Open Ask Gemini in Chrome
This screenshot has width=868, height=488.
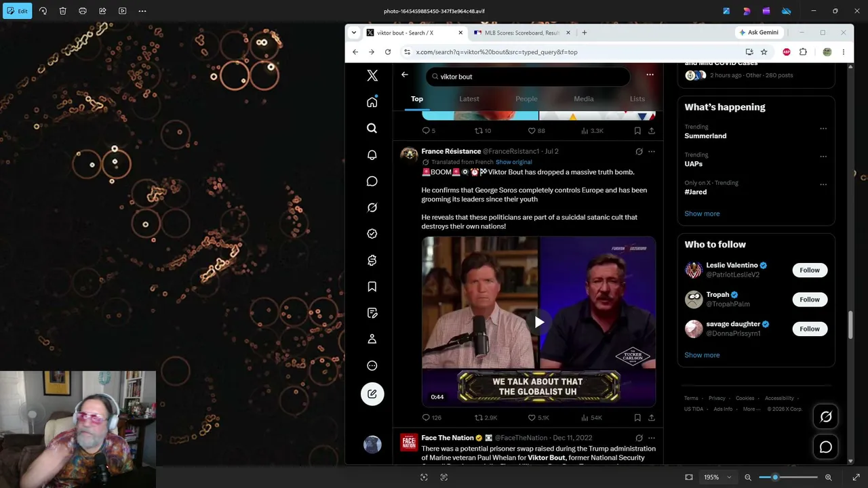click(758, 33)
